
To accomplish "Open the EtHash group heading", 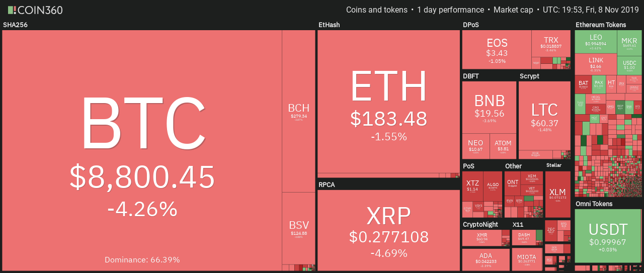I will pyautogui.click(x=329, y=24).
